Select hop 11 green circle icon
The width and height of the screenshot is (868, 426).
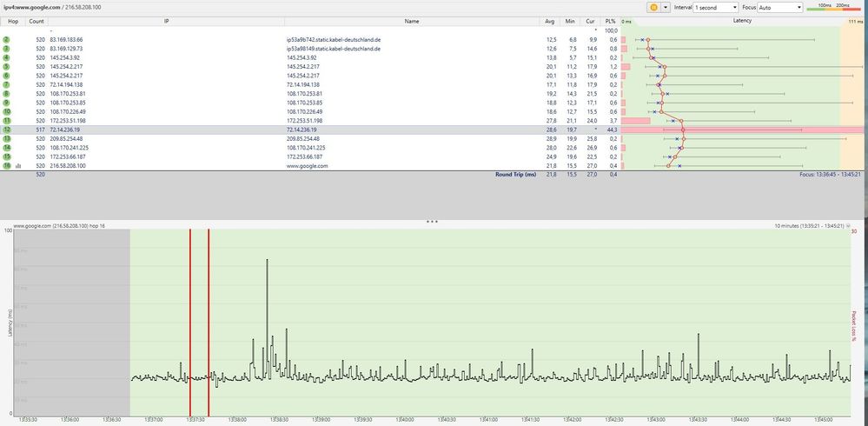pyautogui.click(x=7, y=121)
